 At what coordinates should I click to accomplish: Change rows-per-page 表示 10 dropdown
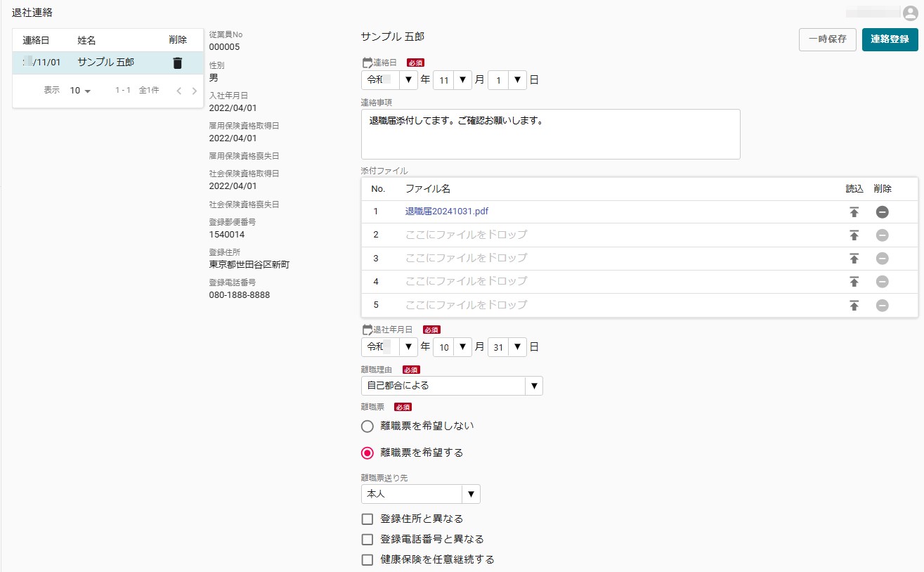coord(80,91)
